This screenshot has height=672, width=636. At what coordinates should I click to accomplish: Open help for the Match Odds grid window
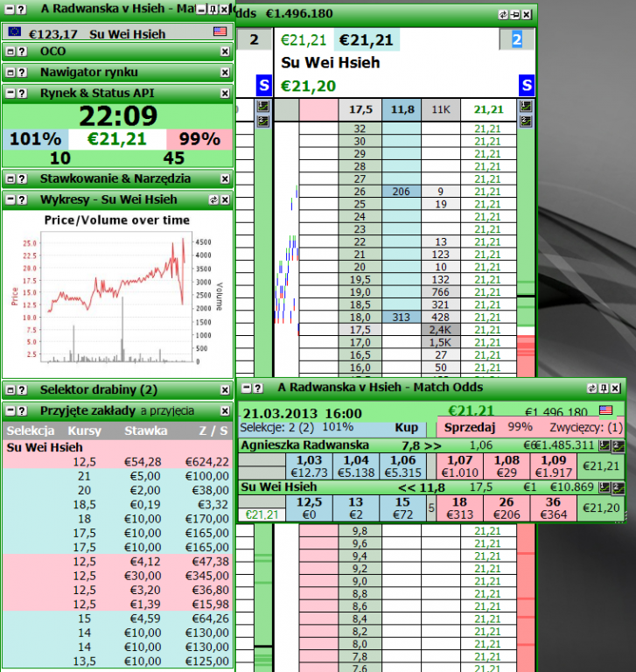click(x=257, y=388)
